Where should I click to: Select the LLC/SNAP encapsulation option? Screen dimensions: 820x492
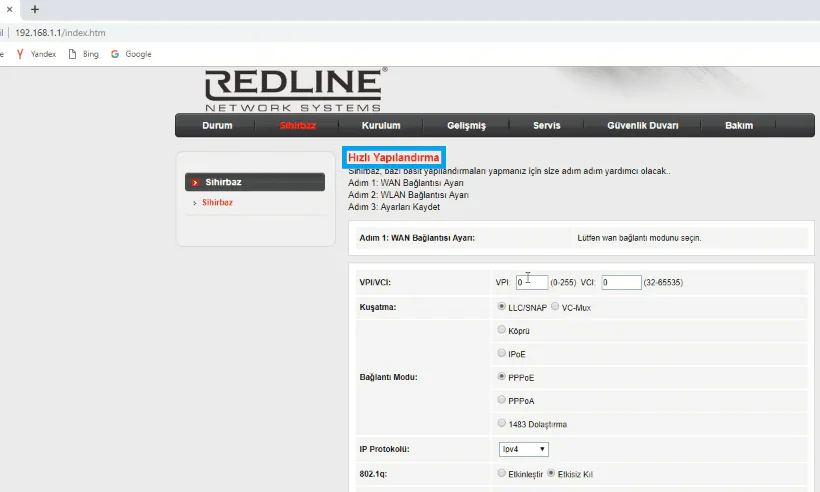click(x=502, y=307)
